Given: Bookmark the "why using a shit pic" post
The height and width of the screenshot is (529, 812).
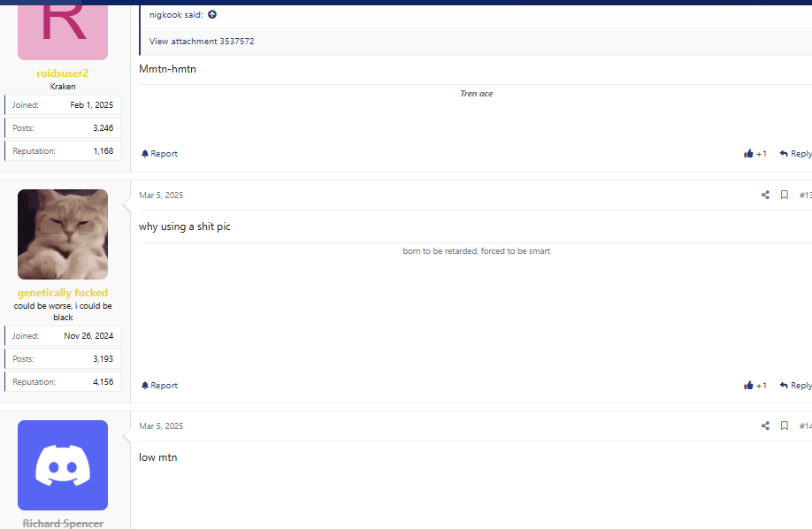Looking at the screenshot, I should coord(785,195).
